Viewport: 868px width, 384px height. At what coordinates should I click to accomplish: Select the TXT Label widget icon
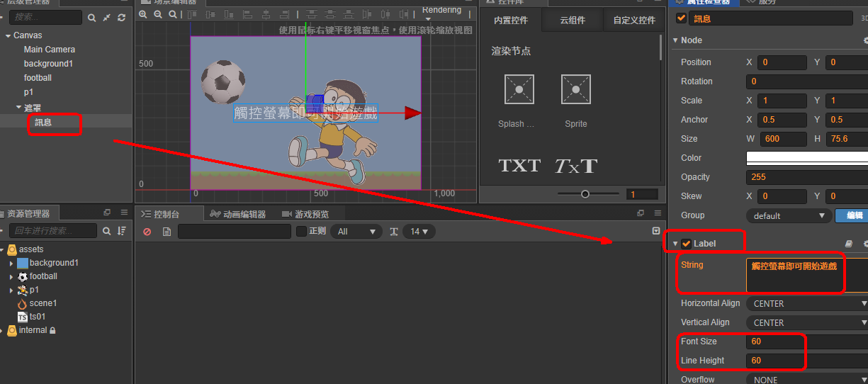tap(519, 166)
